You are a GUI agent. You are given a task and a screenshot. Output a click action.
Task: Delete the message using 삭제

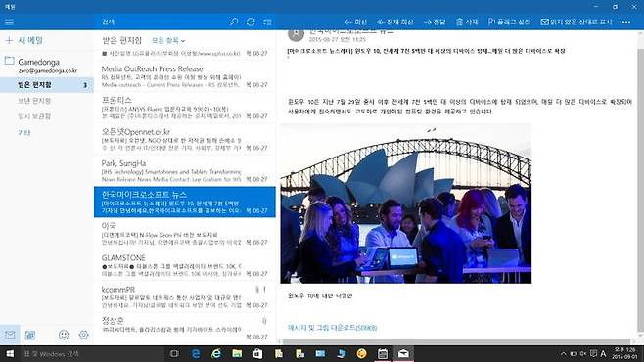[467, 22]
